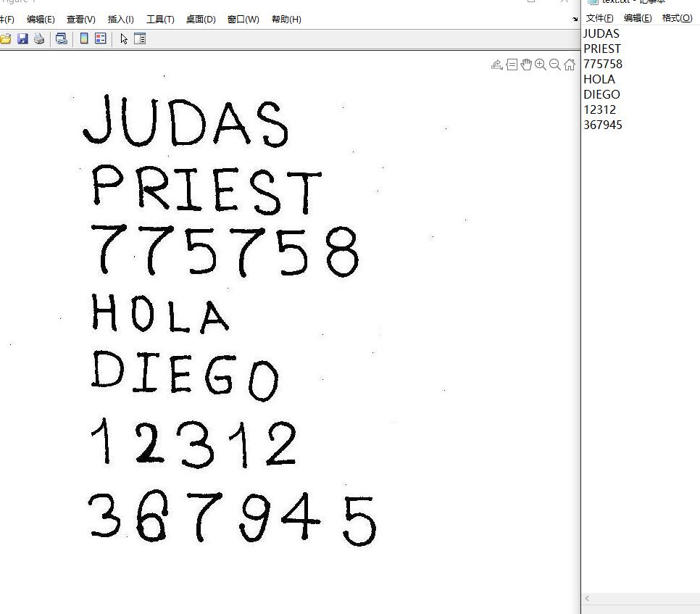Click the Link Plot toolbar icon
The height and width of the screenshot is (614, 700).
[x=62, y=39]
